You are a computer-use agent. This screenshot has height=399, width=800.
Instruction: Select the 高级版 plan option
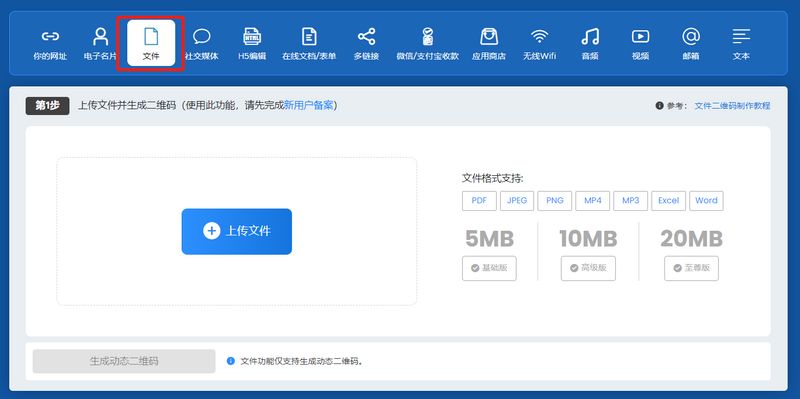tap(588, 268)
